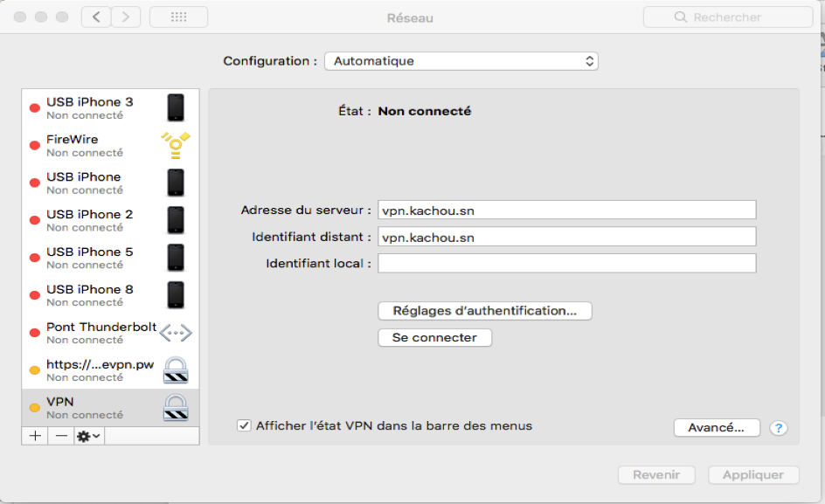Show all preferences grid icon
This screenshot has height=504, width=825.
pyautogui.click(x=178, y=17)
